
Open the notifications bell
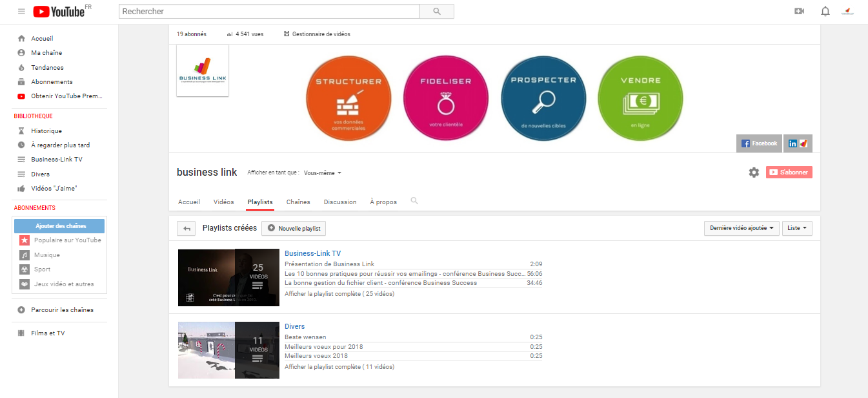click(x=825, y=12)
